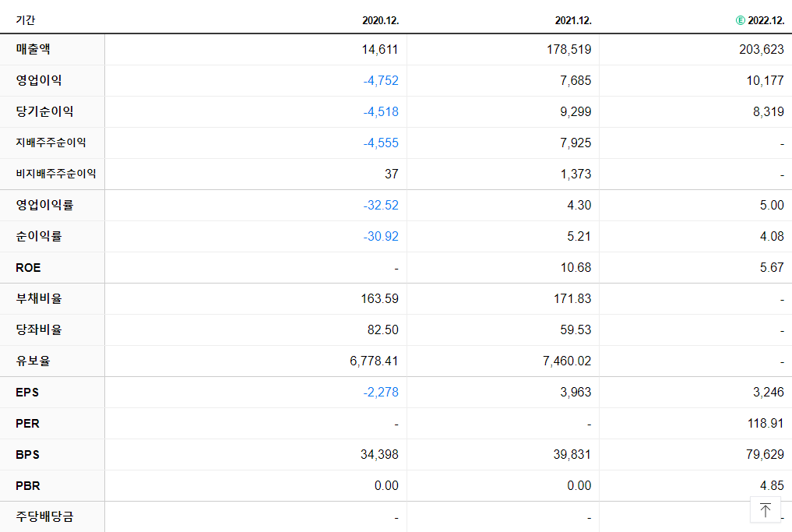
Task: Click the -2,278 EPS value
Action: pos(381,392)
